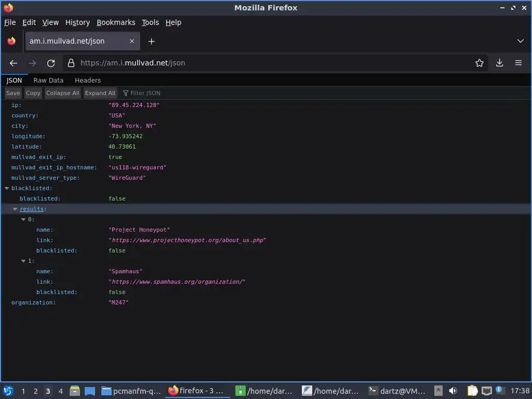Click the organization value "M247"

(118, 303)
